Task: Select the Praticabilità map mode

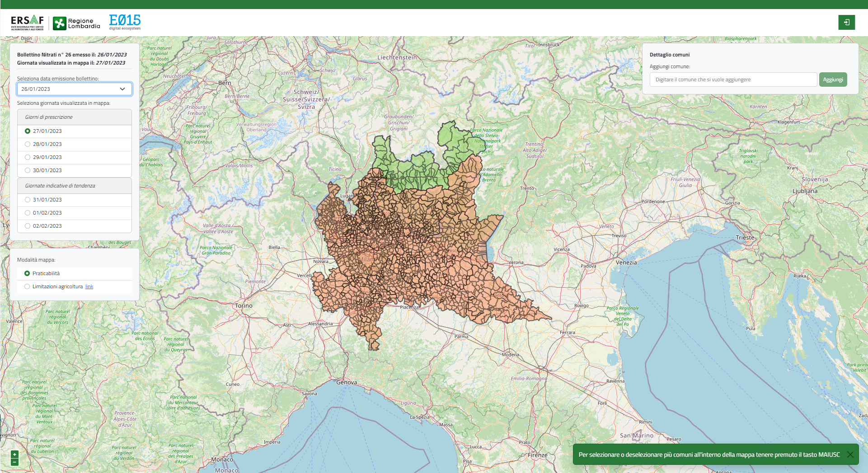Action: [27, 273]
